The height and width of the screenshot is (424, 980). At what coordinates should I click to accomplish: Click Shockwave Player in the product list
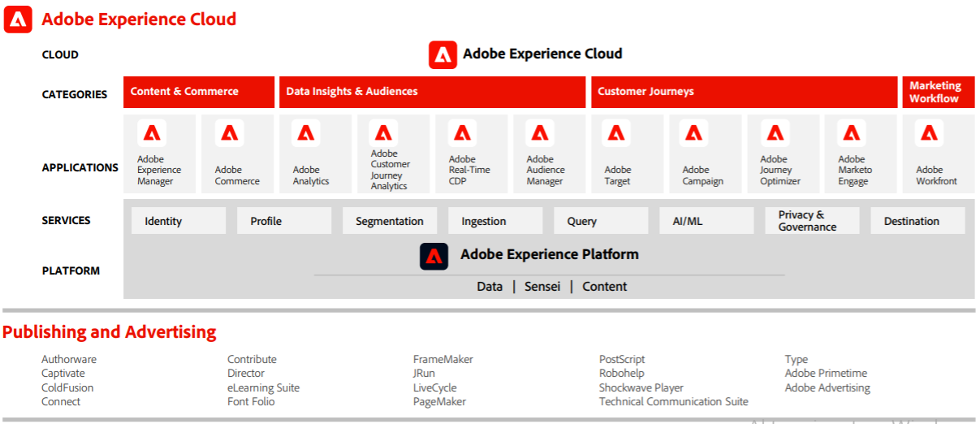pos(641,387)
